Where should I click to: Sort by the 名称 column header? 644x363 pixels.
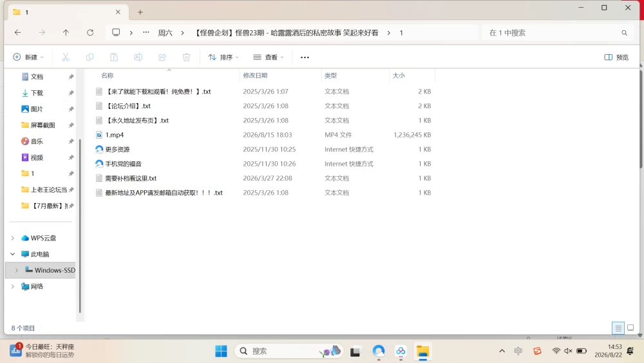[x=107, y=75]
